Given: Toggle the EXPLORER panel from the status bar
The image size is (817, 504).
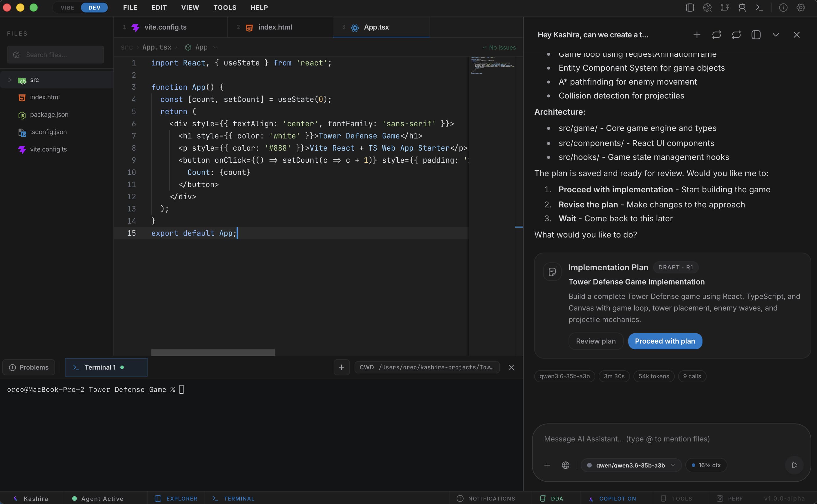Looking at the screenshot, I should coord(176,499).
